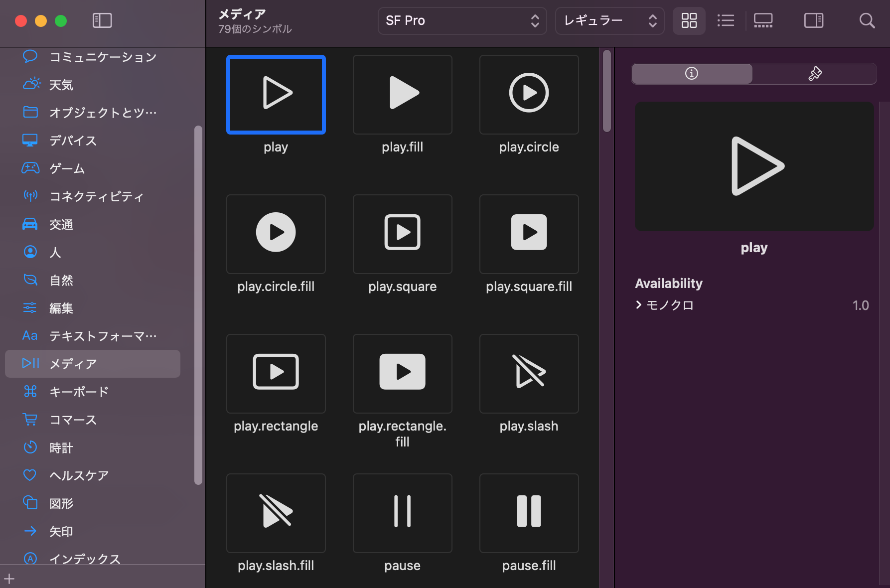Switch to the info inspector tab

pos(692,74)
